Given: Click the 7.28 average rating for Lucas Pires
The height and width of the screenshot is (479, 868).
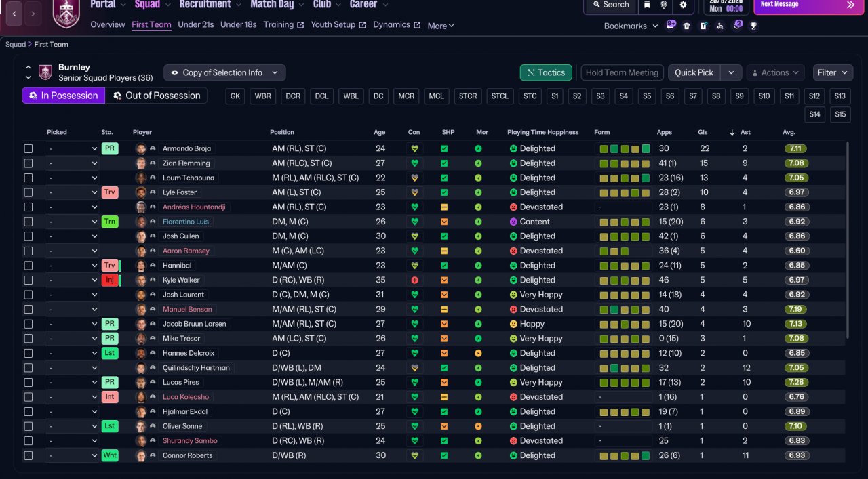Looking at the screenshot, I should tap(796, 382).
